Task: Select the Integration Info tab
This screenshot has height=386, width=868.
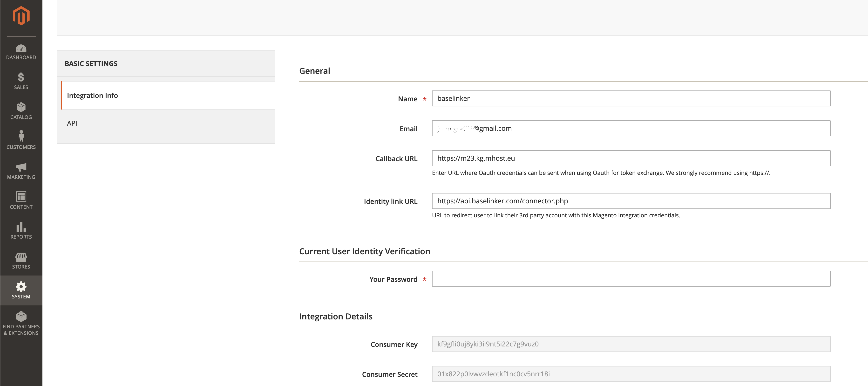Action: pyautogui.click(x=92, y=95)
